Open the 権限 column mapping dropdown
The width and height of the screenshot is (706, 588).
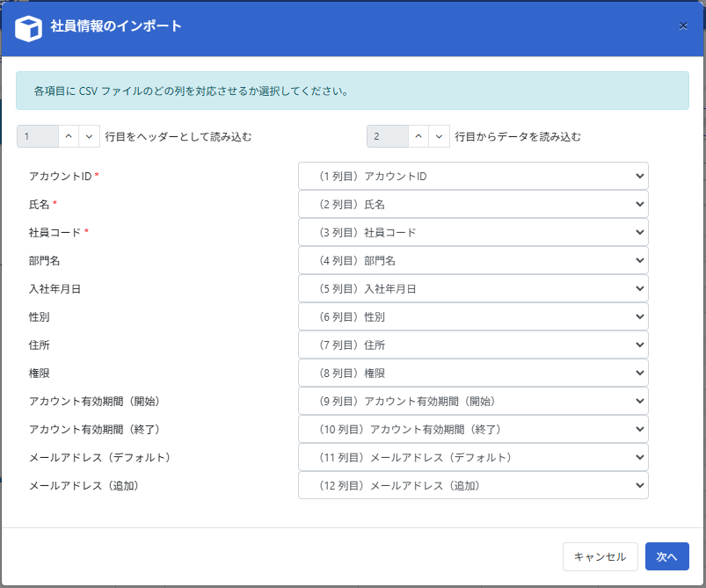click(473, 373)
